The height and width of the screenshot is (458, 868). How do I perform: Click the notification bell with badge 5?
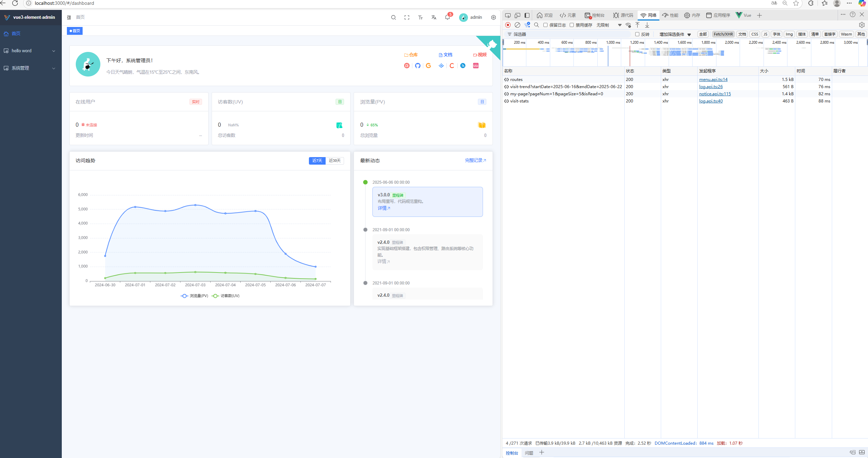point(447,17)
